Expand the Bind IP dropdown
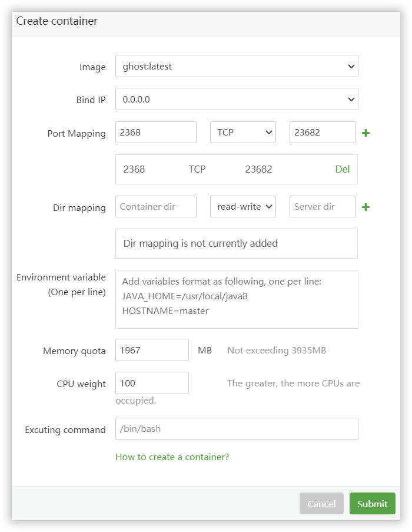The height and width of the screenshot is (532, 412). 236,100
